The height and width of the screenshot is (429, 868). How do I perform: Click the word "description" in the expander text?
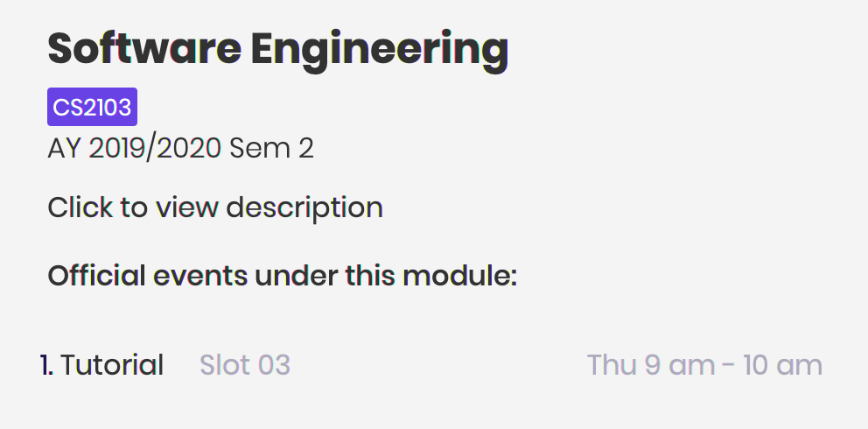(304, 208)
